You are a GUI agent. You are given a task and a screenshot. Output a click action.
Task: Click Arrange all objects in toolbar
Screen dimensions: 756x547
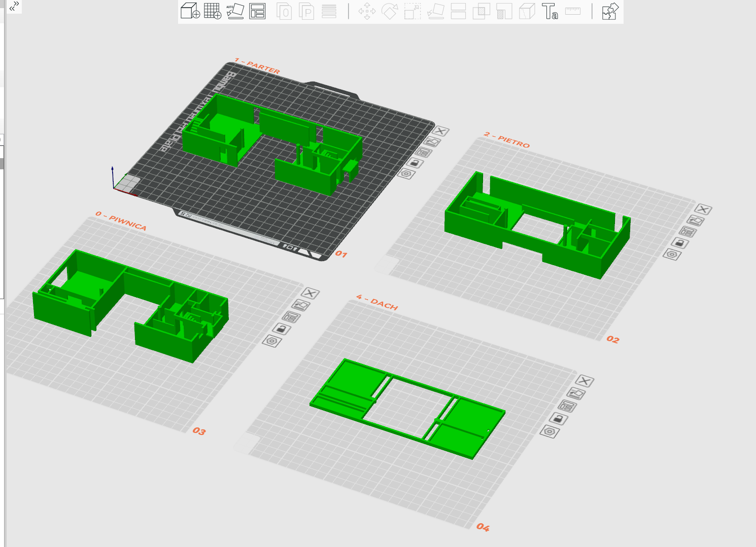(x=257, y=11)
